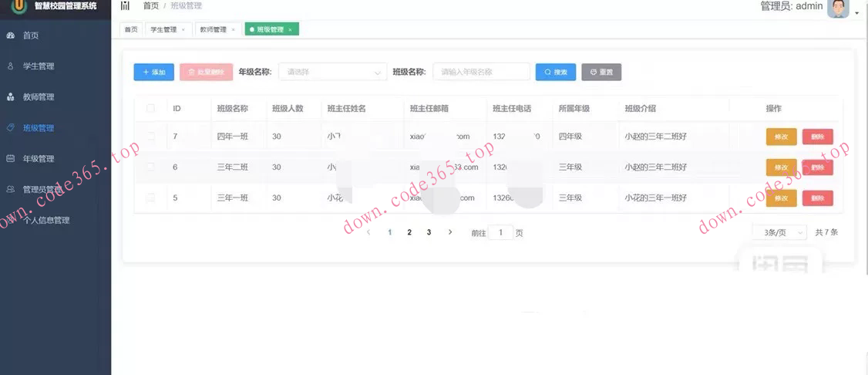The width and height of the screenshot is (868, 375).
Task: Go to page 2 in pagination
Action: (x=409, y=233)
